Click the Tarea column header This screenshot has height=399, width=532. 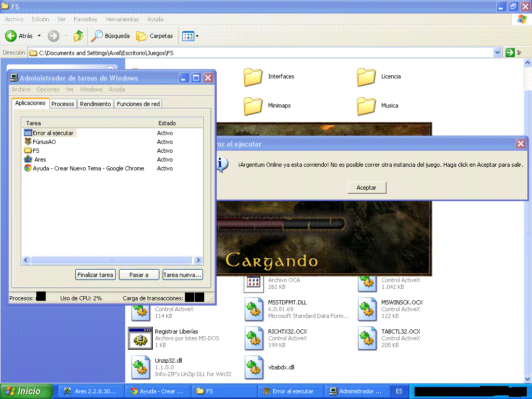pyautogui.click(x=88, y=123)
